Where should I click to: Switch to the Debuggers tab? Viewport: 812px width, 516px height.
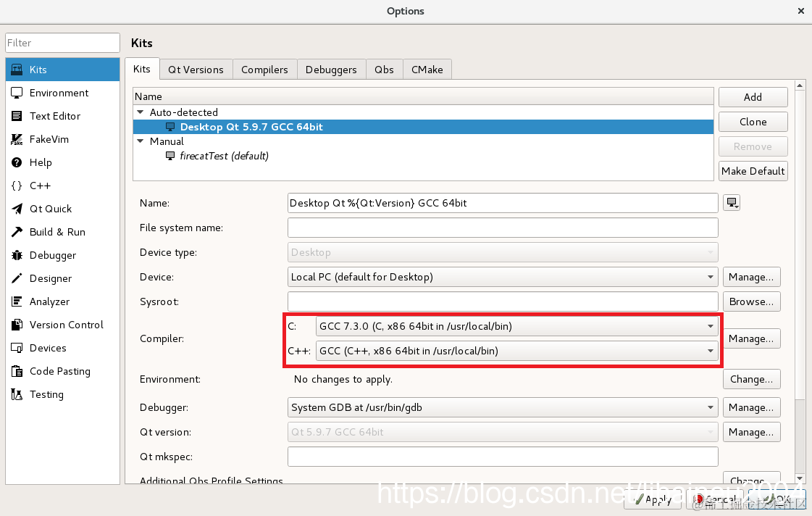pyautogui.click(x=332, y=70)
